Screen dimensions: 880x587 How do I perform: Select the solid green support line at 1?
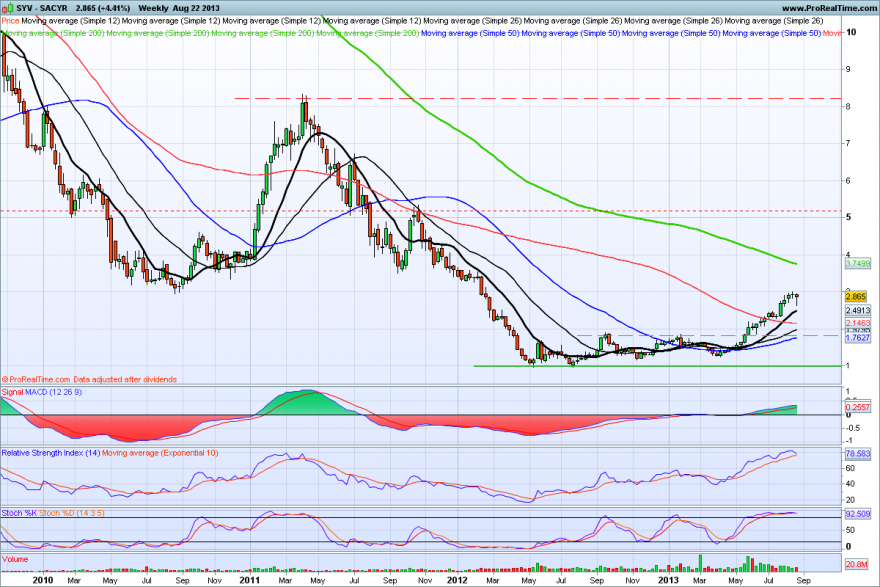[658, 366]
